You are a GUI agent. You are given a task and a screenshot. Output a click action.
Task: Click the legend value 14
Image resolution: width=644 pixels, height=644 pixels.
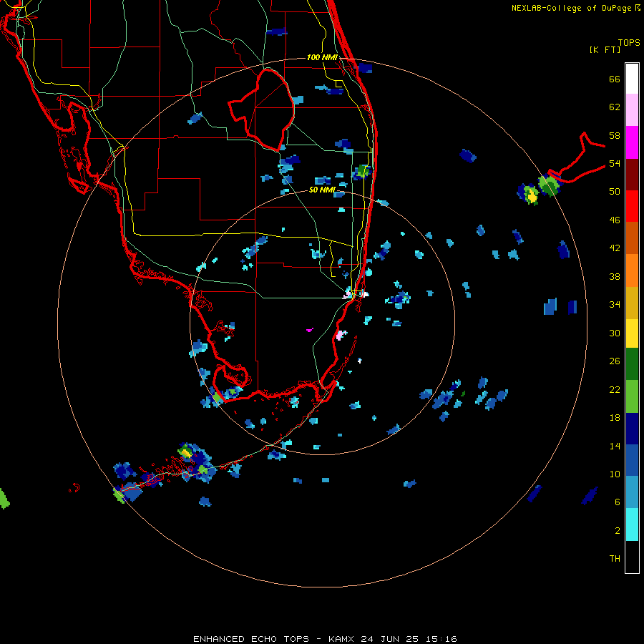point(615,446)
